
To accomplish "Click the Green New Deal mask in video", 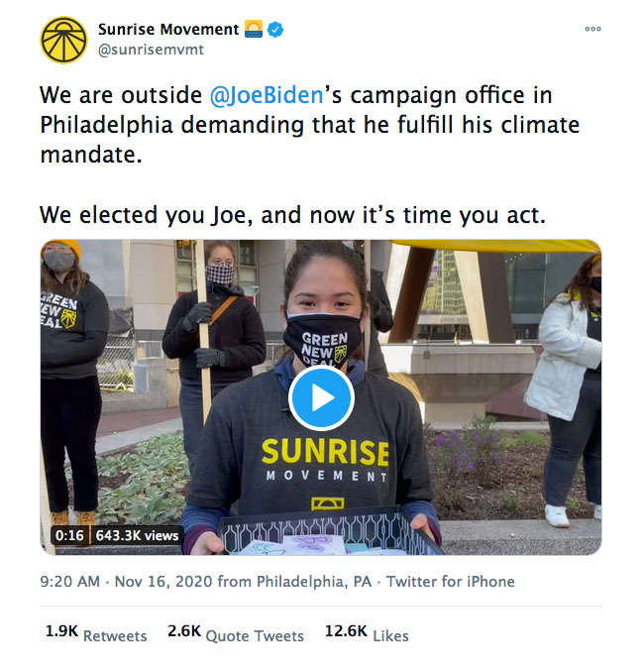I will (x=323, y=341).
